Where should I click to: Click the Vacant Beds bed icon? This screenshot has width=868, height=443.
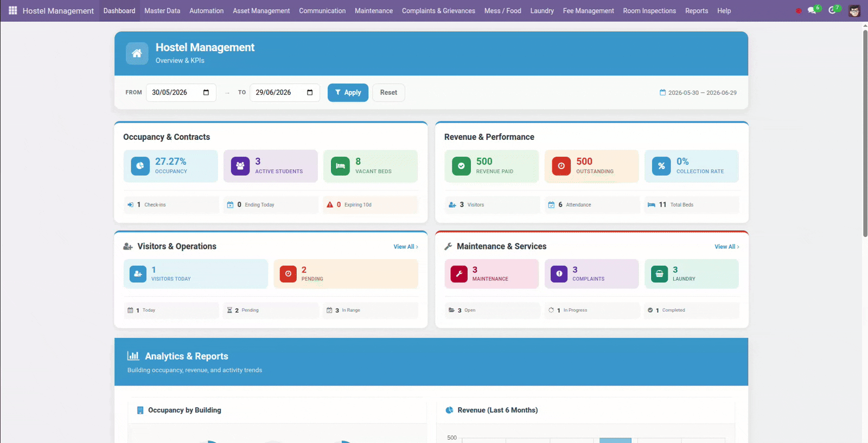340,166
